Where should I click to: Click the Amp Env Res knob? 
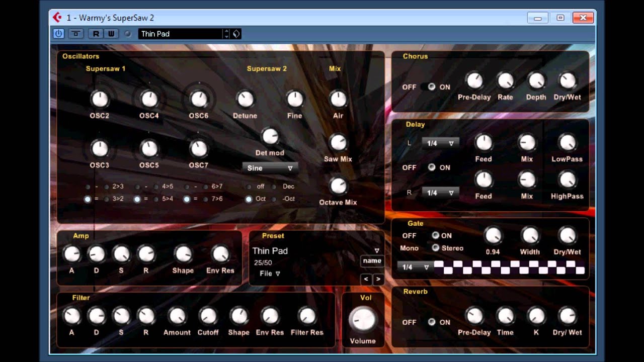coord(220,254)
